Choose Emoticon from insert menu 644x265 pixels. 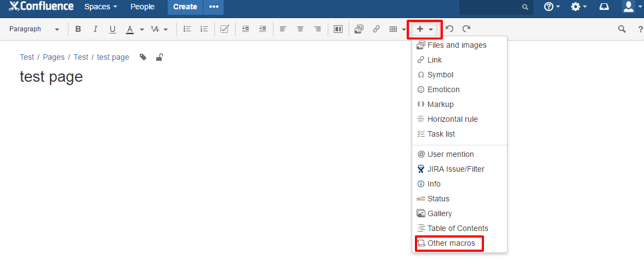pyautogui.click(x=460, y=89)
